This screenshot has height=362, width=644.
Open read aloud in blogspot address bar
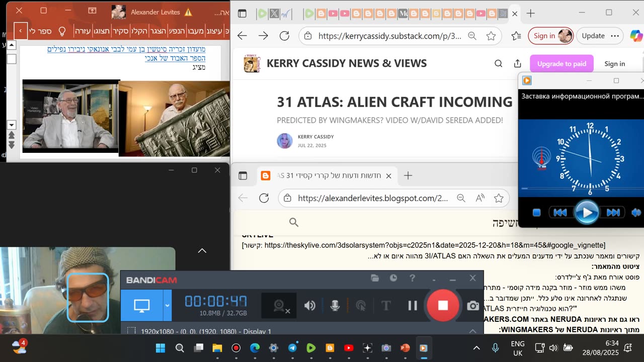[x=480, y=198]
